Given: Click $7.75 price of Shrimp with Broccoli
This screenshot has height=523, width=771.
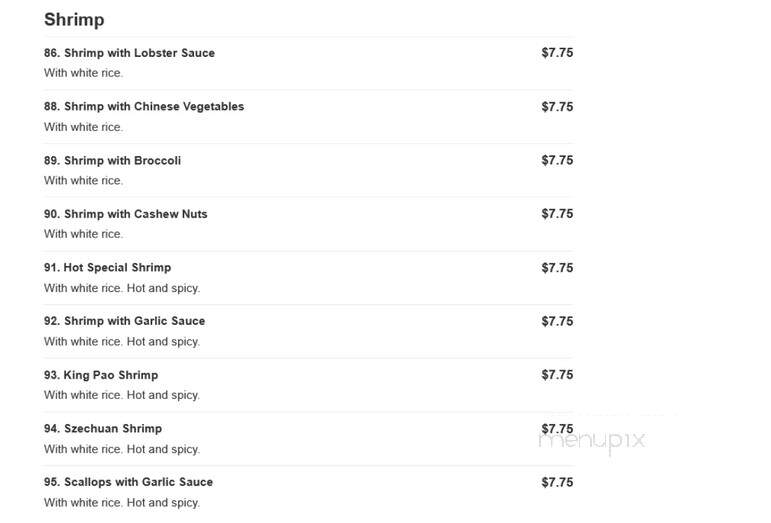Looking at the screenshot, I should (x=557, y=161).
